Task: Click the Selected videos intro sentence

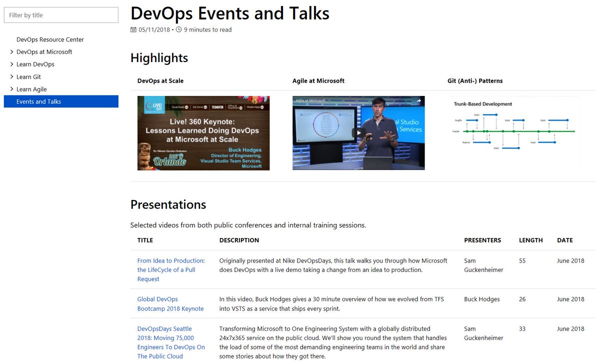Action: point(248,225)
